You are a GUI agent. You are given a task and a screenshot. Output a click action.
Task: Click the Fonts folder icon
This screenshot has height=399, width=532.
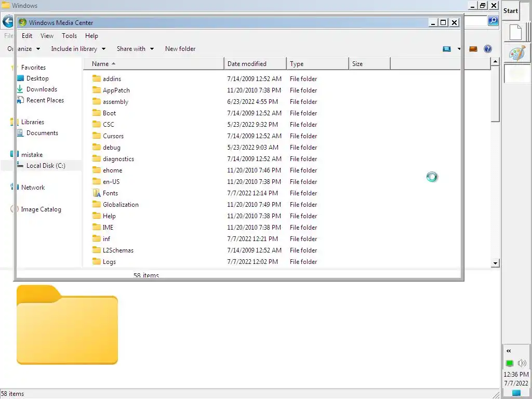coord(97,193)
